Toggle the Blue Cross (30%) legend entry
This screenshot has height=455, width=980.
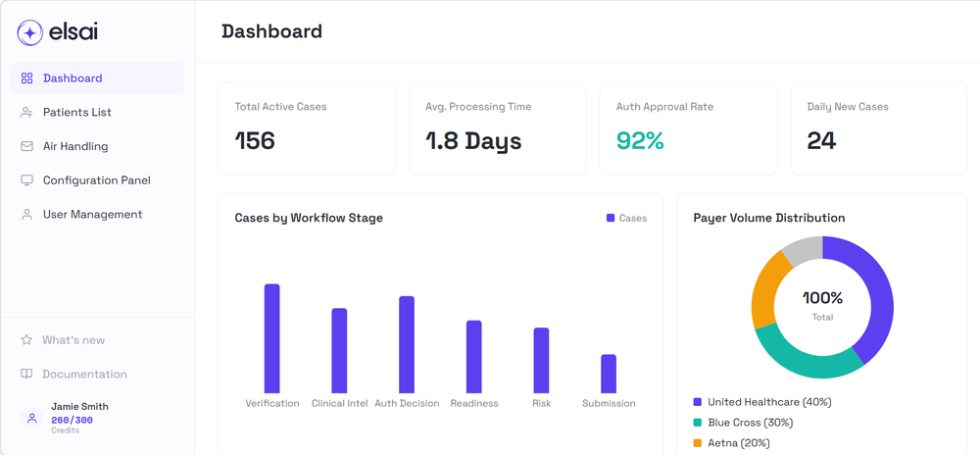pyautogui.click(x=743, y=423)
